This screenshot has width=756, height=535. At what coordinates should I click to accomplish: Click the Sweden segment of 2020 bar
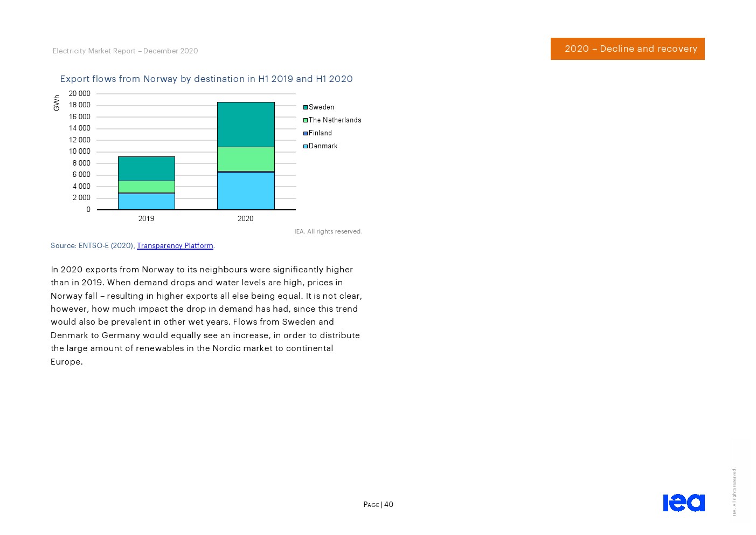tap(245, 125)
